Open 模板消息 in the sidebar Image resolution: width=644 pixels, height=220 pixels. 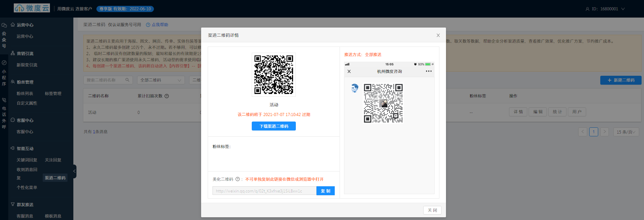(53, 216)
